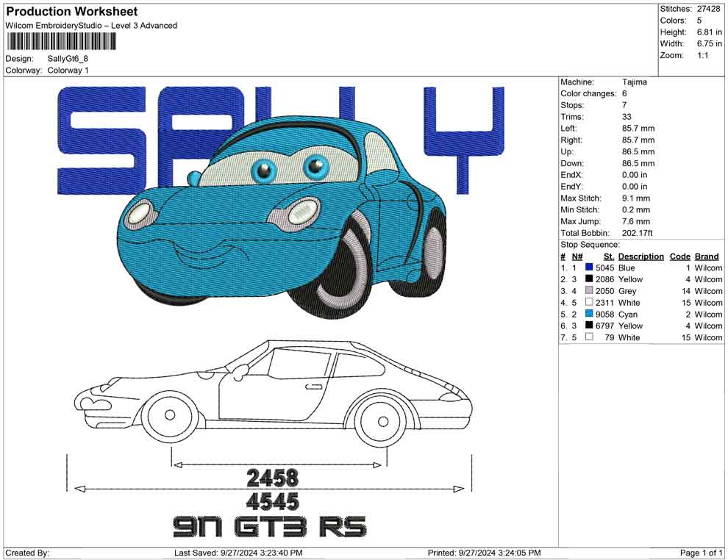Select the 2458 wheelbase dimension text
The width and height of the screenshot is (728, 560).
coord(272,478)
